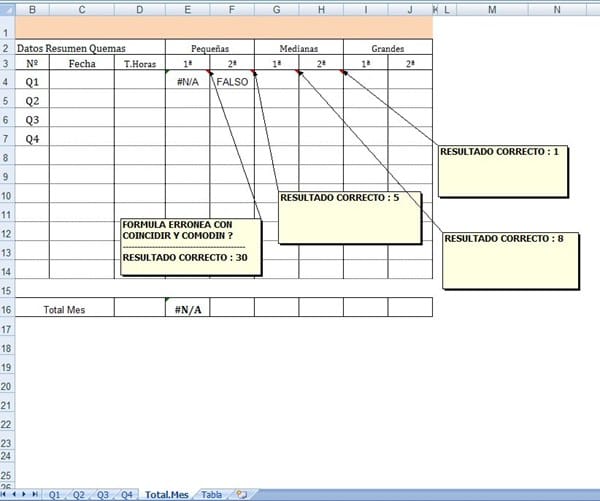600x501 pixels.
Task: Click the RESULTADO CORRECTO : 5 comment
Action: click(350, 217)
